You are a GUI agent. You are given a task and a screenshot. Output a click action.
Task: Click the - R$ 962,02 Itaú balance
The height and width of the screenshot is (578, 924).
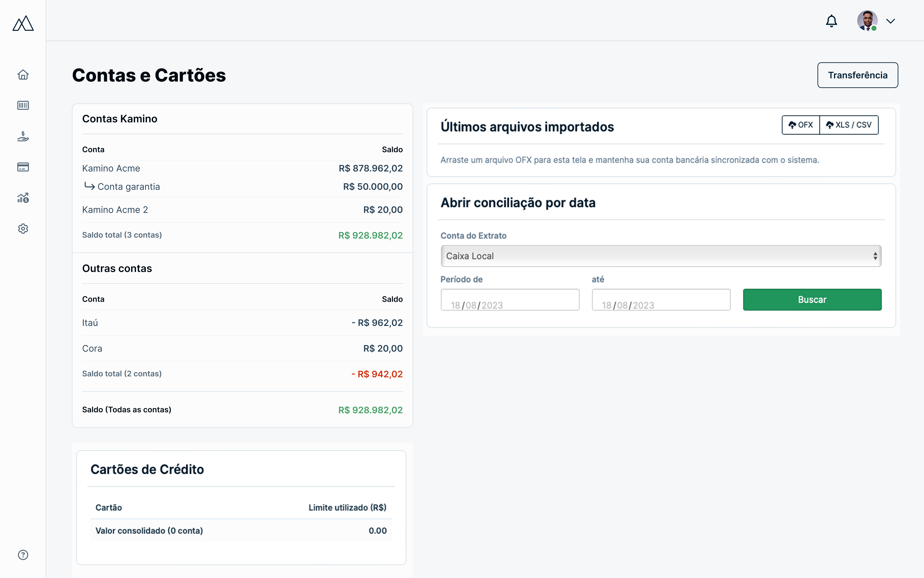[x=377, y=323]
